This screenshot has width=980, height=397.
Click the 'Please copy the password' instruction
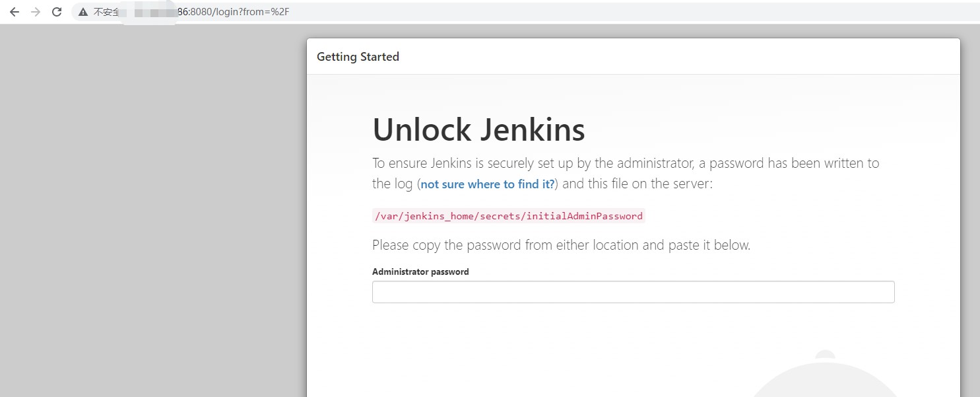coord(561,245)
